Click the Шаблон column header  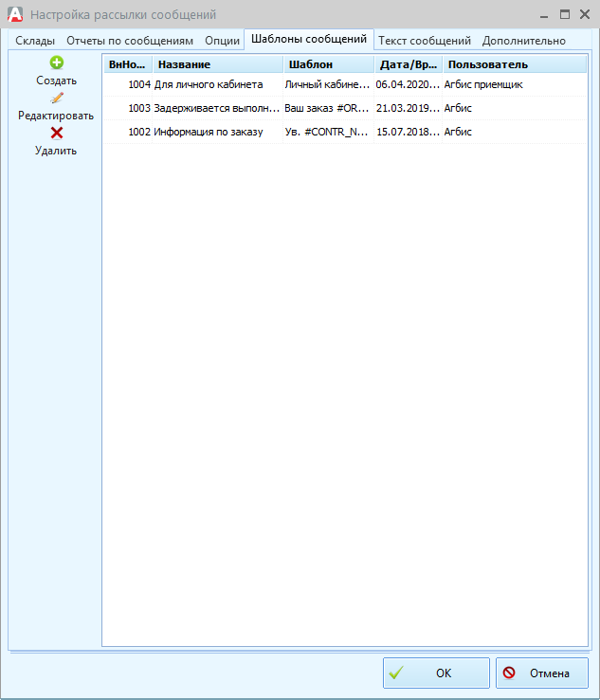point(328,64)
